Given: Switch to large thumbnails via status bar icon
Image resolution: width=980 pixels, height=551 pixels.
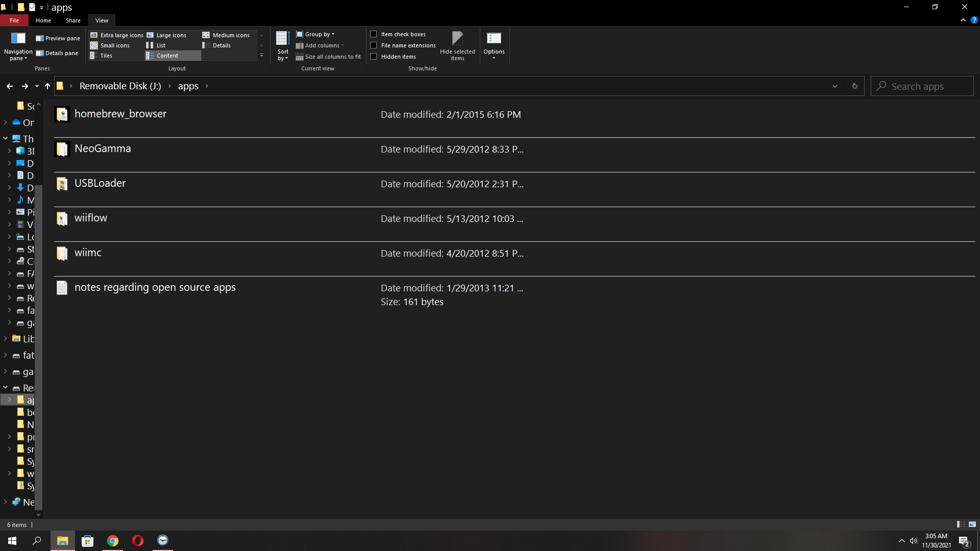Looking at the screenshot, I should 972,524.
